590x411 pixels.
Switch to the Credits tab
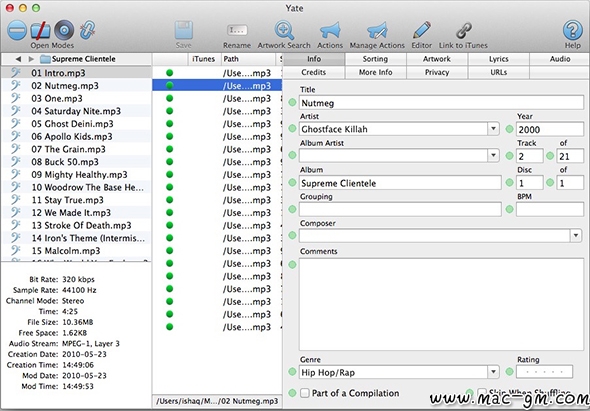(x=314, y=72)
